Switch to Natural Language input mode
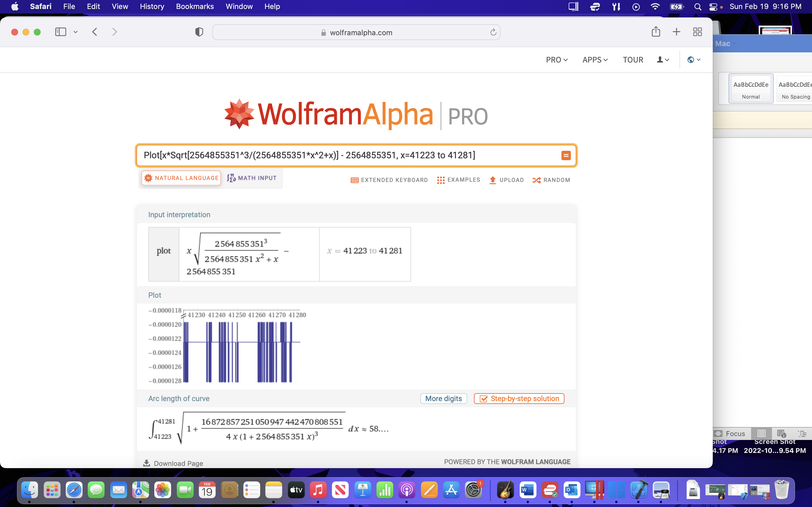Viewport: 812px width, 507px height. point(181,178)
